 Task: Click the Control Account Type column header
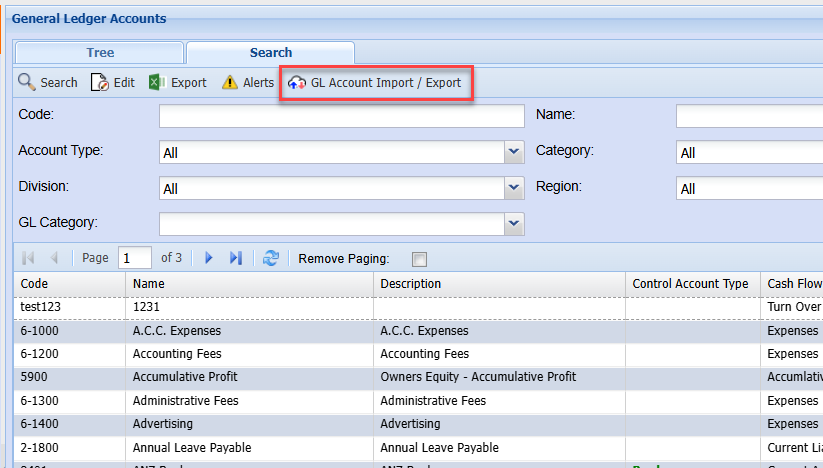690,284
